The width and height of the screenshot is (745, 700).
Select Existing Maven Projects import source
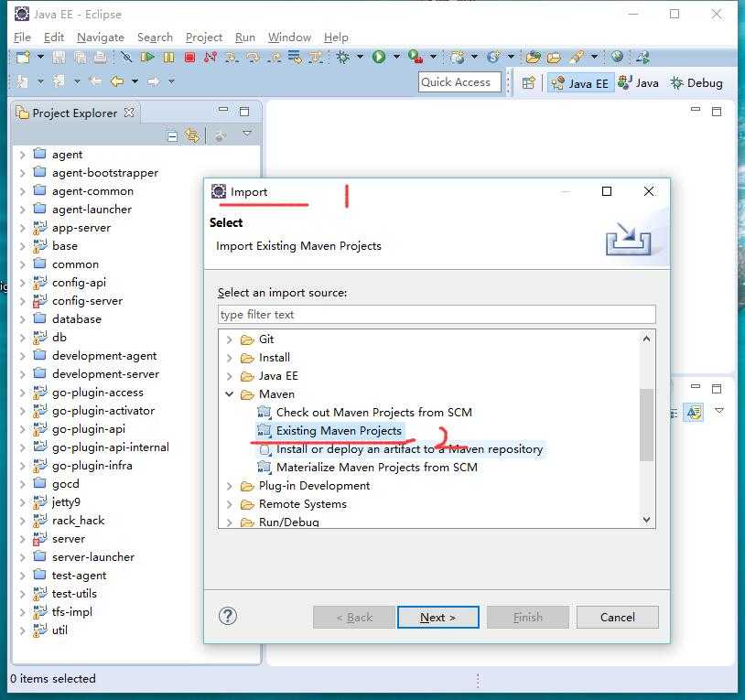[x=330, y=431]
